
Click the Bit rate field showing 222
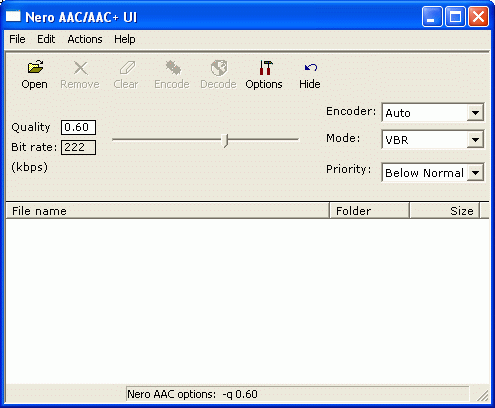[x=78, y=147]
